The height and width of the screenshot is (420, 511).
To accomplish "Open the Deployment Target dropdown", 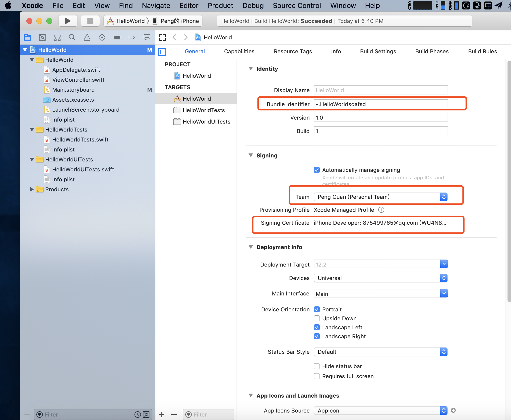I will coord(444,264).
